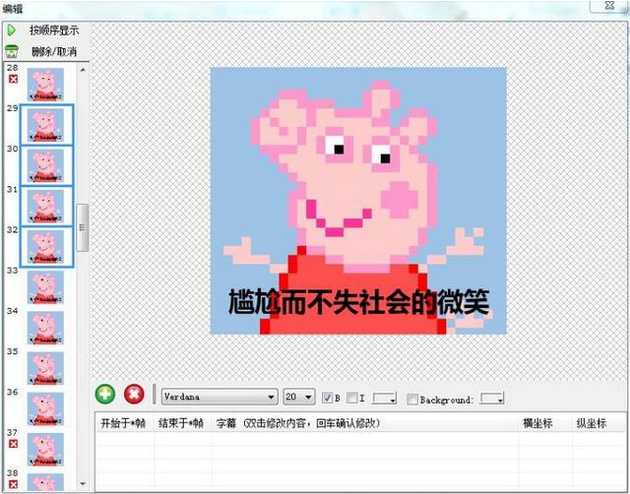The height and width of the screenshot is (494, 630).
Task: Select frame 37 thumbnail
Action: click(x=45, y=449)
